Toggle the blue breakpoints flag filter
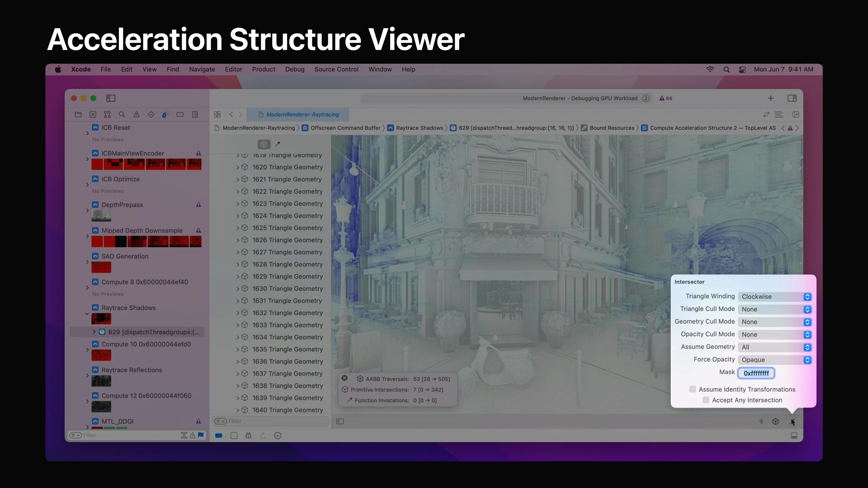This screenshot has height=488, width=868. point(201,435)
